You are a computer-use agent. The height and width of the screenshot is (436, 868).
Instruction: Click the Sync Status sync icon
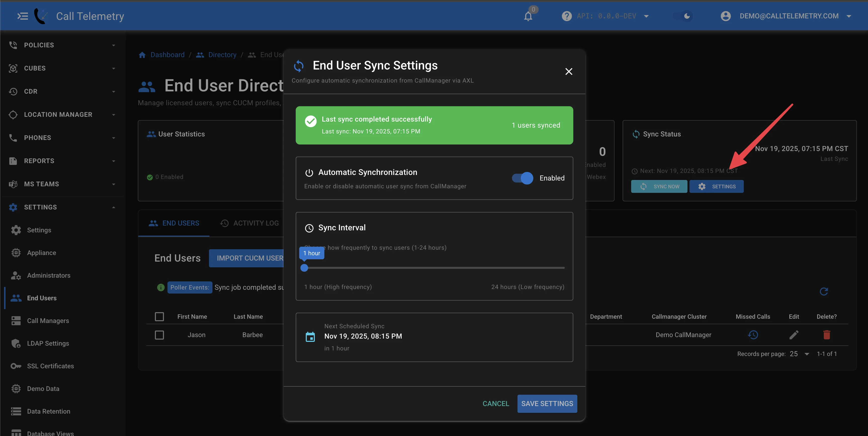pyautogui.click(x=636, y=134)
